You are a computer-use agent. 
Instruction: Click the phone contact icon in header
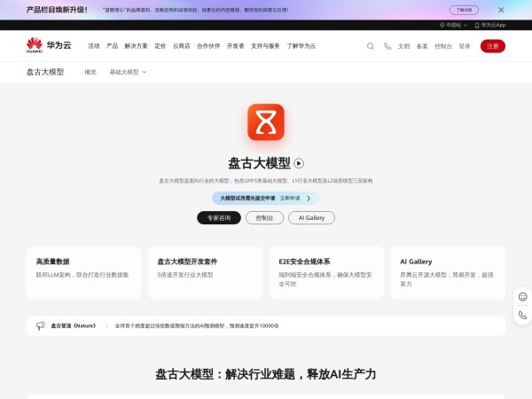click(387, 46)
